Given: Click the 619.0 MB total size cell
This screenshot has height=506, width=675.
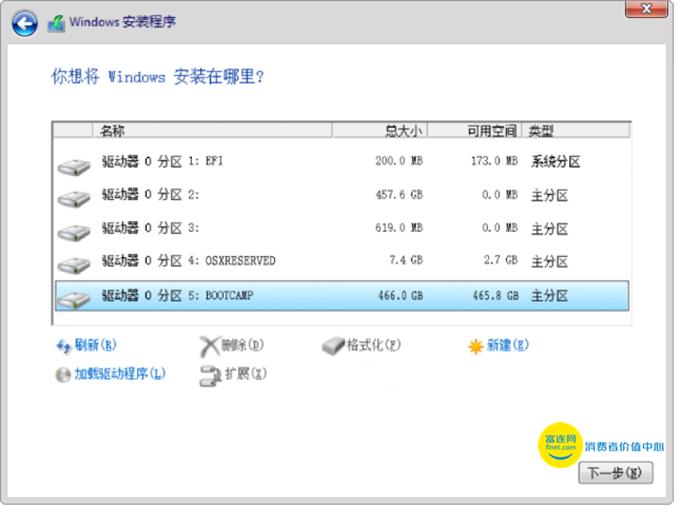Looking at the screenshot, I should point(399,227).
